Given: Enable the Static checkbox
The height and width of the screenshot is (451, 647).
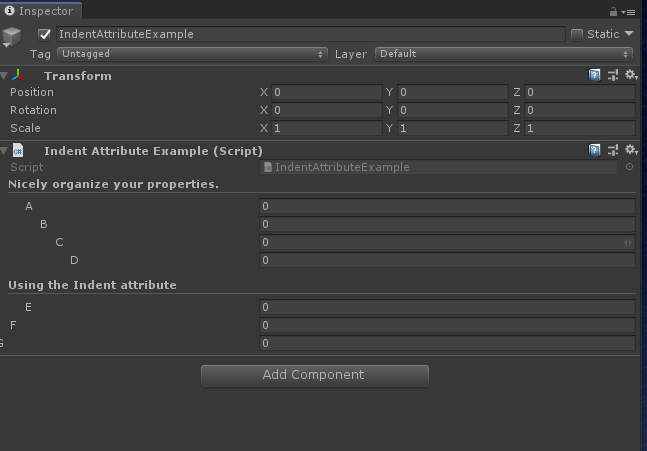Looking at the screenshot, I should 577,34.
